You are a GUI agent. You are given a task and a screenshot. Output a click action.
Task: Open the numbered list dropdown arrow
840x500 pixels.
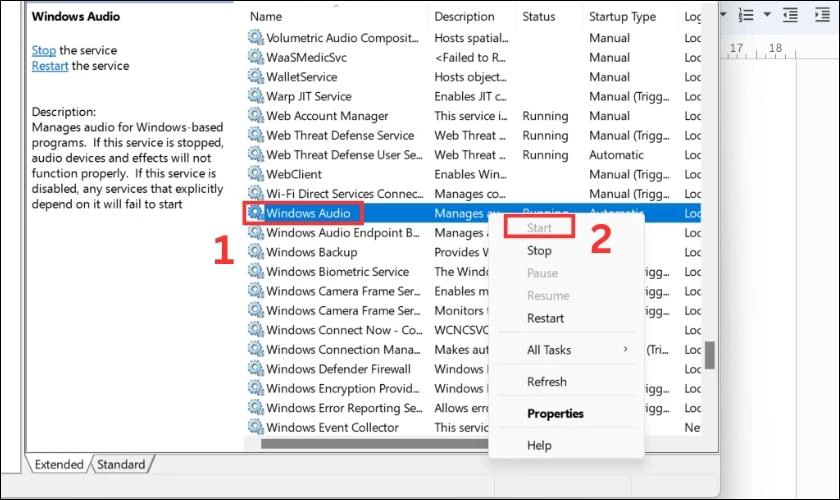click(767, 14)
